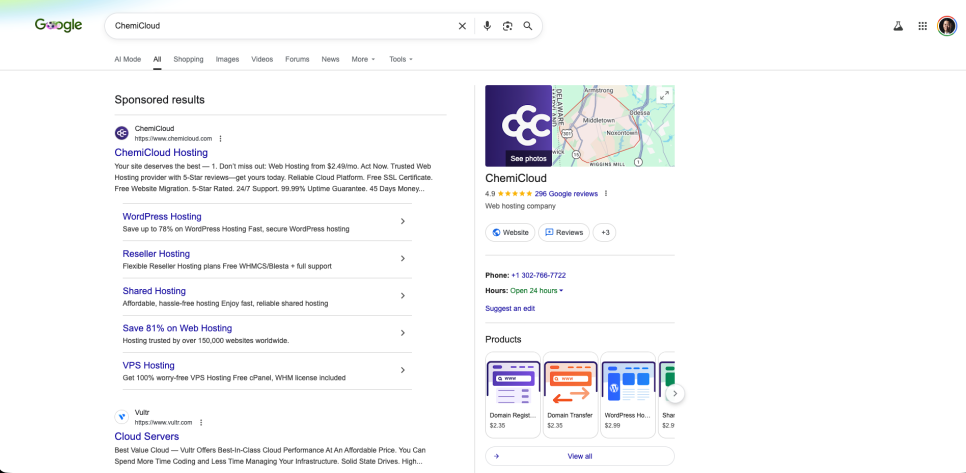Click the Reviews button in panel
Screen dimensions: 966x473
pyautogui.click(x=564, y=232)
